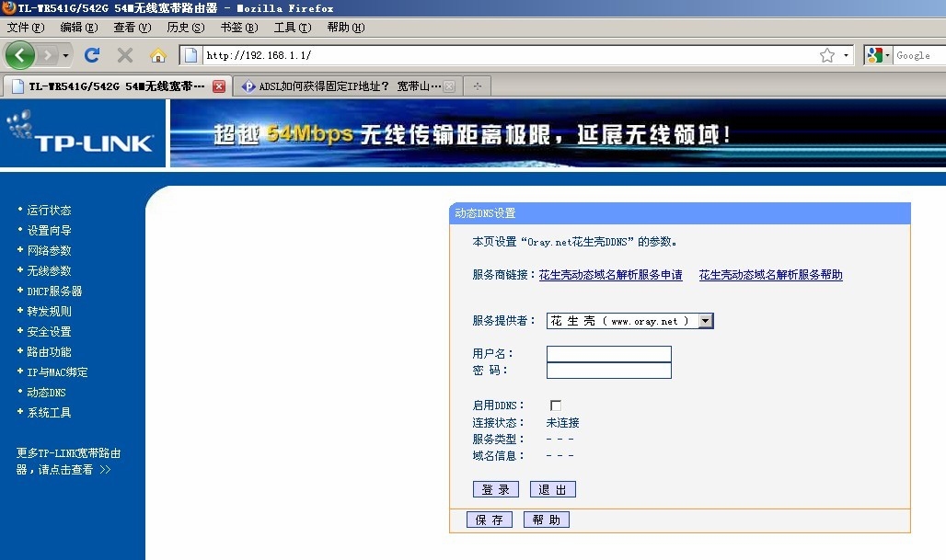The height and width of the screenshot is (560, 946).
Task: Click the 动态DNS设置 panel header
Action: pyautogui.click(x=680, y=213)
